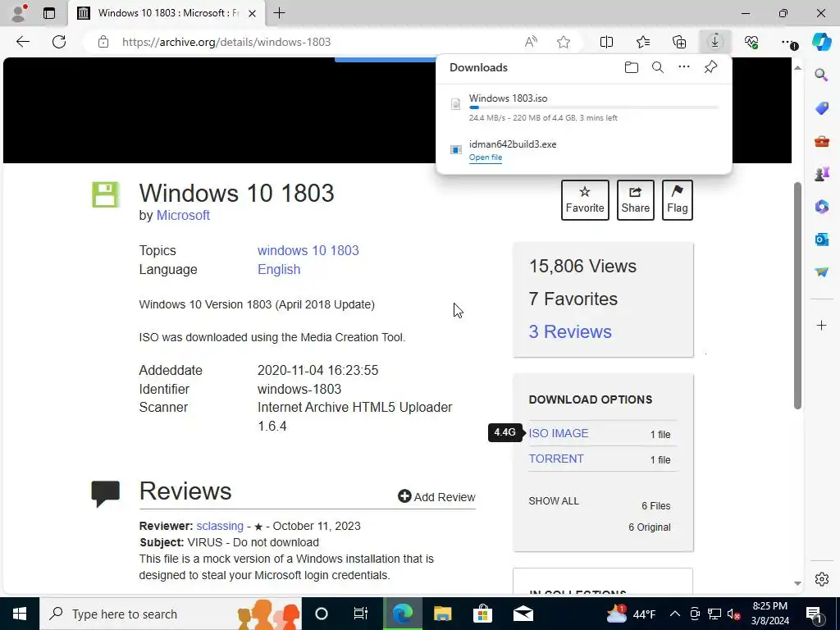
Task: Open File Explorer from the taskbar
Action: point(442,614)
